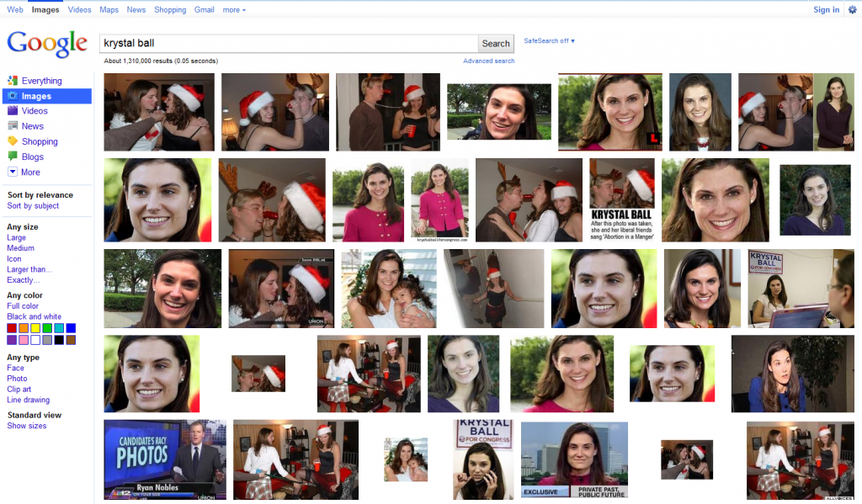This screenshot has width=862, height=504.
Task: Open the SafeSearch off dropdown
Action: click(549, 41)
